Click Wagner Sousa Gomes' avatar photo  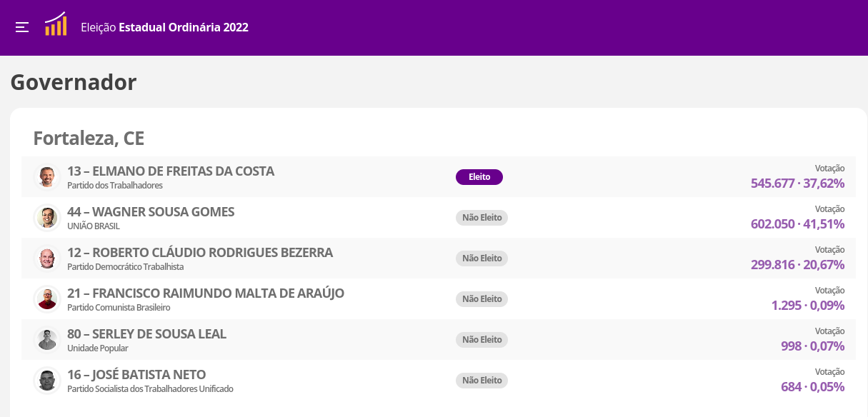(x=47, y=217)
